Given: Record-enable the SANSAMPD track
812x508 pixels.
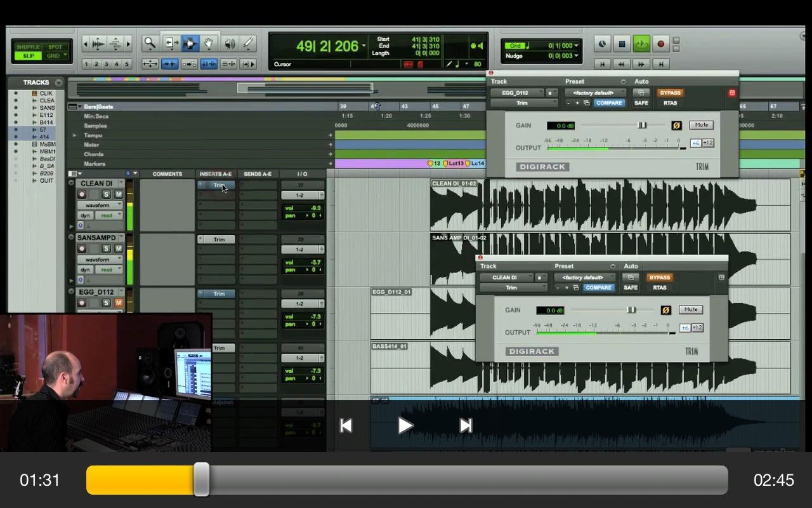Looking at the screenshot, I should pyautogui.click(x=82, y=249).
